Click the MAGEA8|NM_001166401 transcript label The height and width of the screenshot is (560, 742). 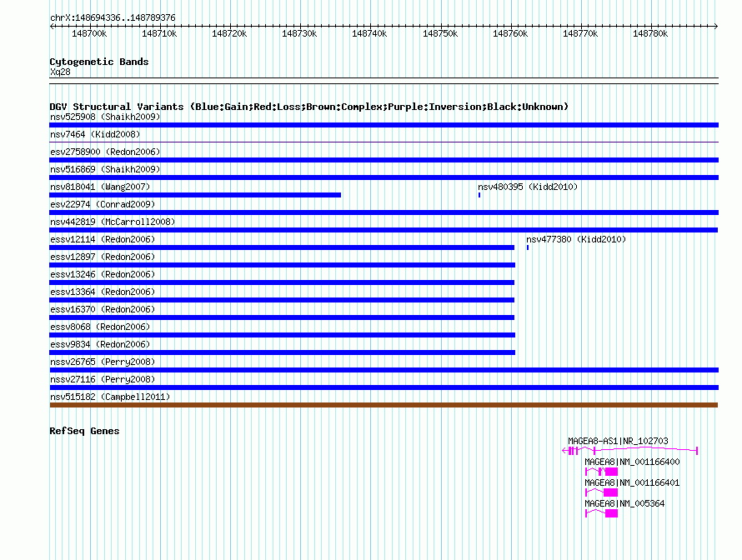[x=632, y=482]
